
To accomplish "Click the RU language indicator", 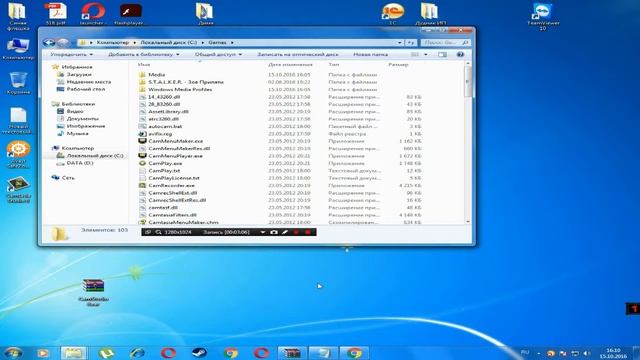I will click(x=525, y=352).
